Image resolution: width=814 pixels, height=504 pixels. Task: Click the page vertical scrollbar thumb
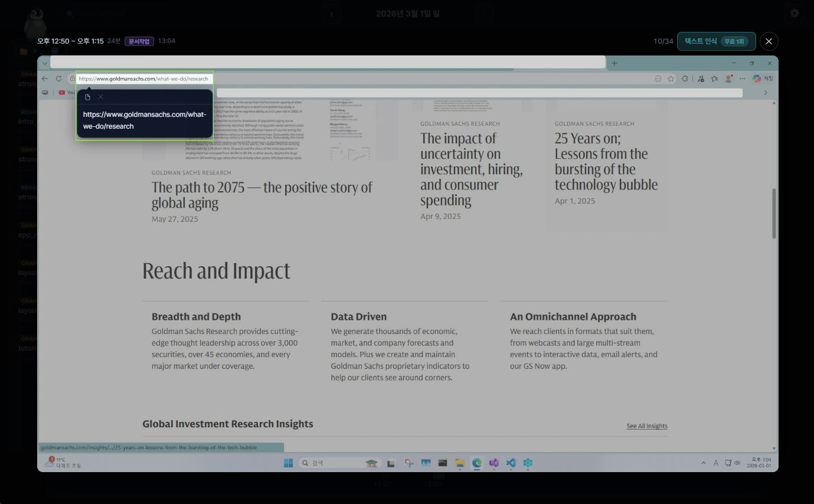tap(774, 214)
